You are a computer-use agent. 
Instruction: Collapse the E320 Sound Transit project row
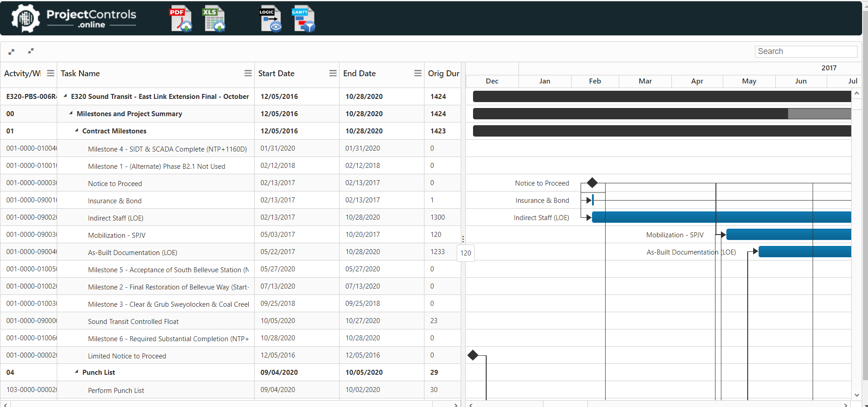[65, 96]
